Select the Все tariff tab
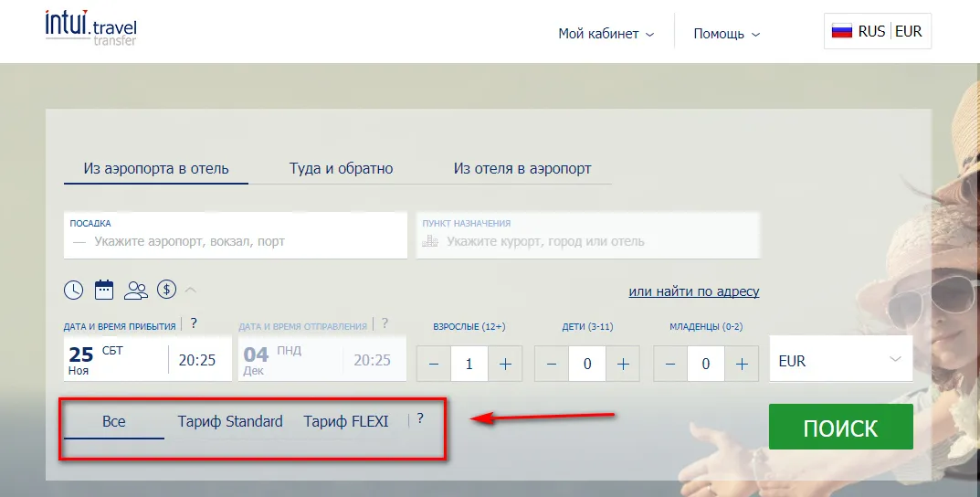The width and height of the screenshot is (980, 497). pos(114,422)
